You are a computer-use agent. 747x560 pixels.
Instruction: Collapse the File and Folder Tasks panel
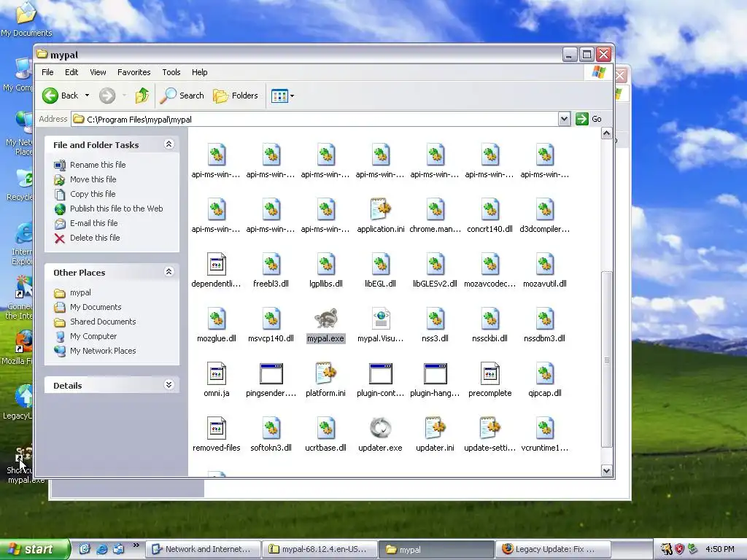point(169,144)
